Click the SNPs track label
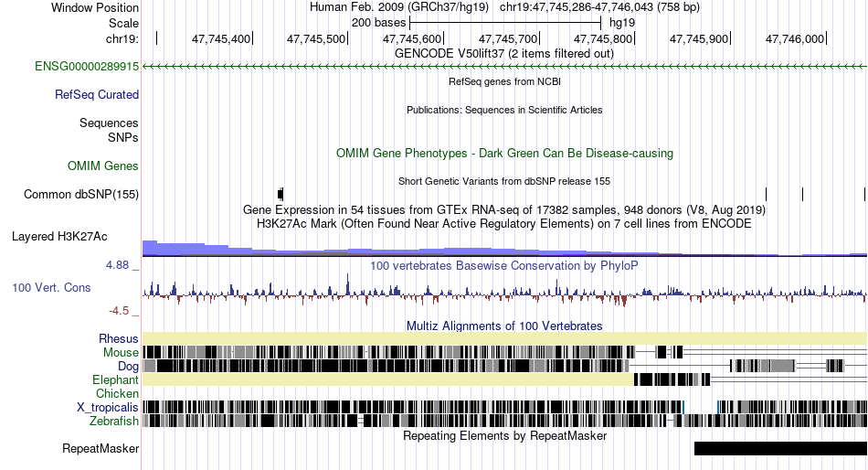This screenshot has height=470, width=868. click(x=123, y=137)
